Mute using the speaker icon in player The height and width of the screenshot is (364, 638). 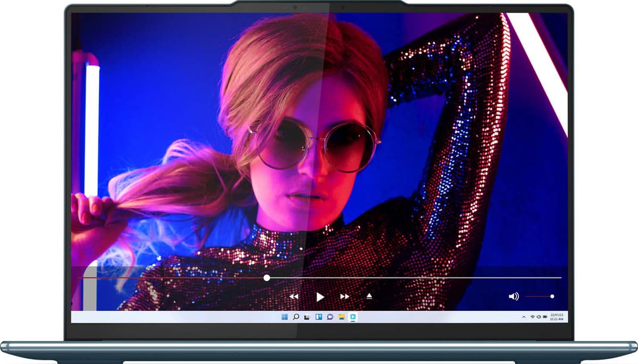pyautogui.click(x=513, y=297)
